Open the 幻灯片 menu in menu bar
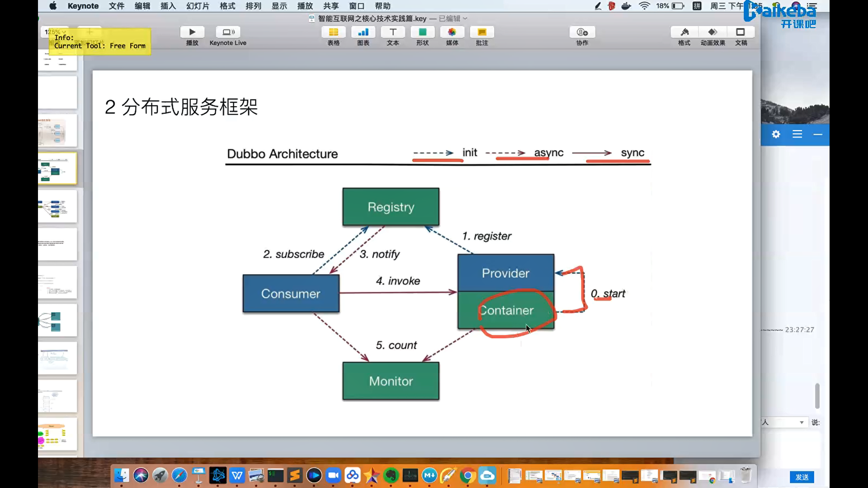The image size is (868, 488). point(198,6)
